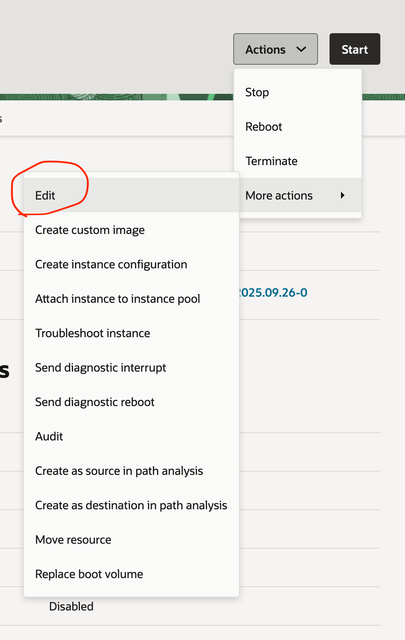The width and height of the screenshot is (405, 640).
Task: Select Send diagnostic interrupt
Action: [x=131, y=367]
